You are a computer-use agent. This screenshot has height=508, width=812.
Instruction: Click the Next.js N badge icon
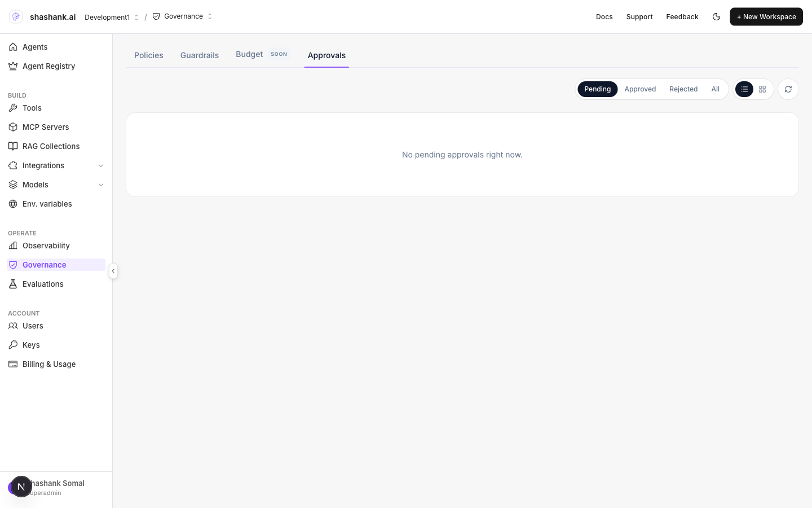click(21, 487)
